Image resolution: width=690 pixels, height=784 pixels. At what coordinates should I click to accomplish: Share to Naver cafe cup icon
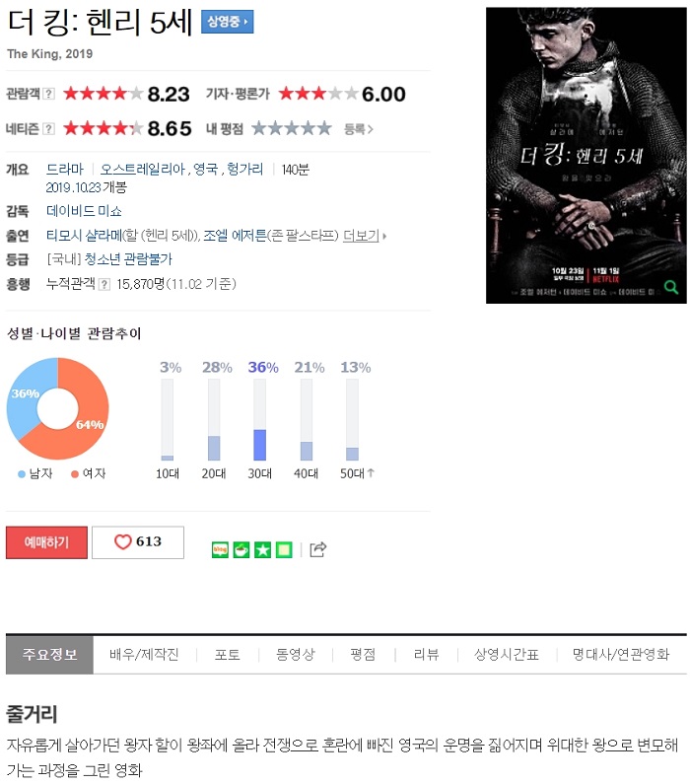click(x=241, y=549)
